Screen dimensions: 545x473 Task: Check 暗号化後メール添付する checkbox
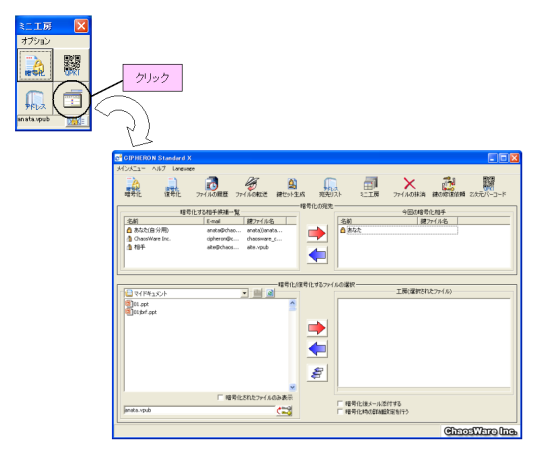point(340,403)
